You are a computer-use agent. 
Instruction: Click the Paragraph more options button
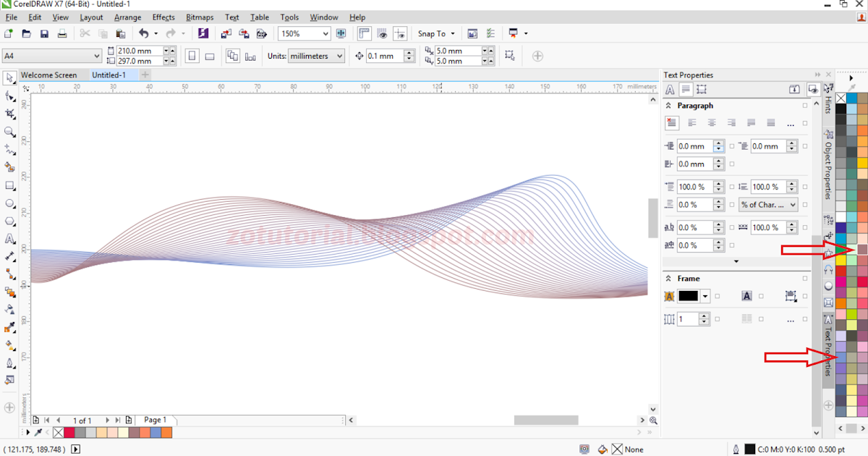[x=790, y=123]
